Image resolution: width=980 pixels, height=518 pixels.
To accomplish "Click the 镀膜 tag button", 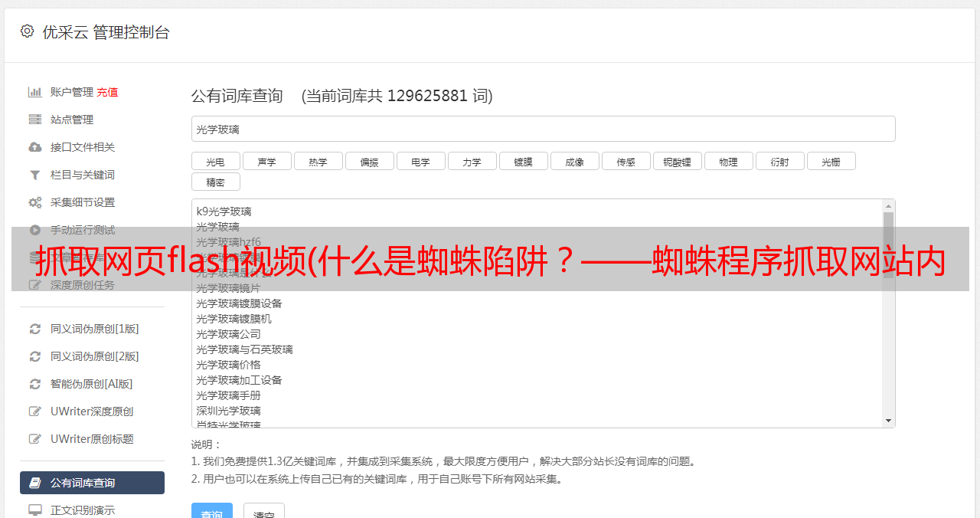I will coord(523,161).
